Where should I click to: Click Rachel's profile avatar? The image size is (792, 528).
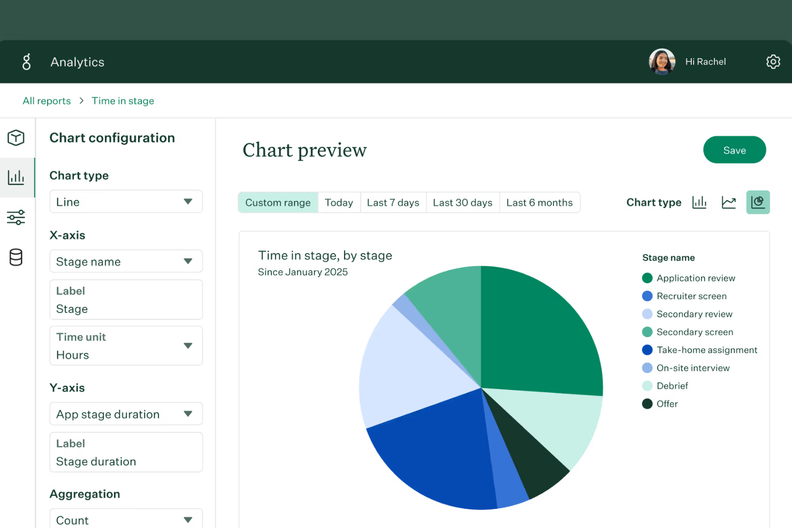pos(661,62)
